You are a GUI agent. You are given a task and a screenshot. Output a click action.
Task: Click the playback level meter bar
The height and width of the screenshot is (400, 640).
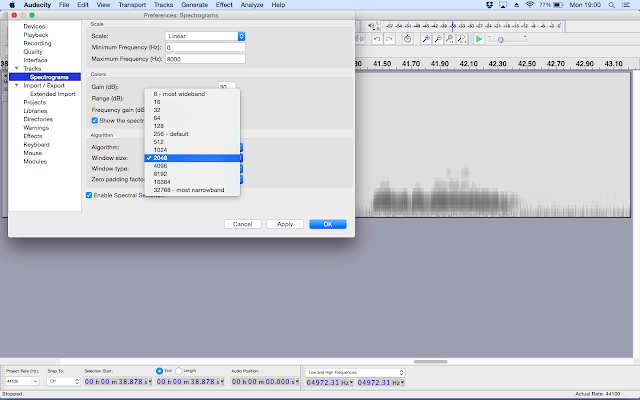point(471,26)
